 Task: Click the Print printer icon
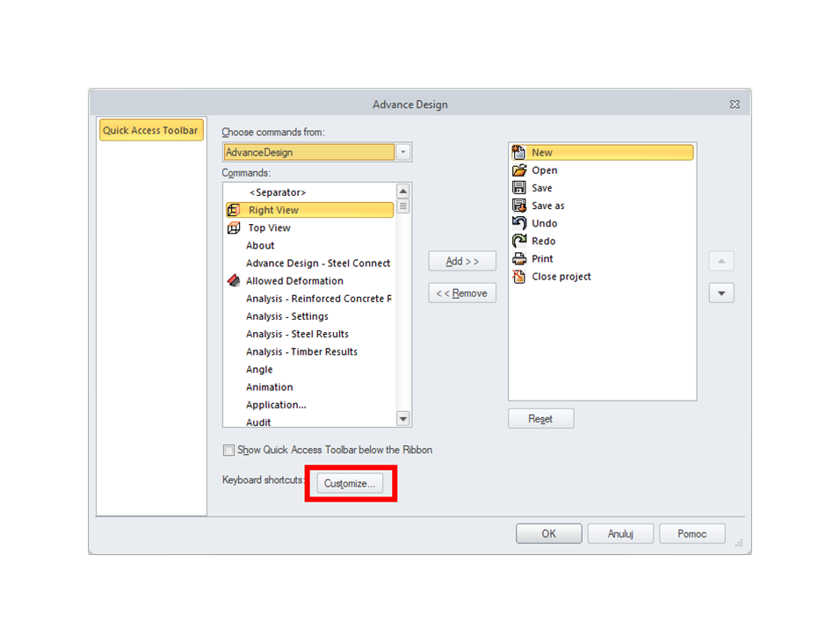519,258
